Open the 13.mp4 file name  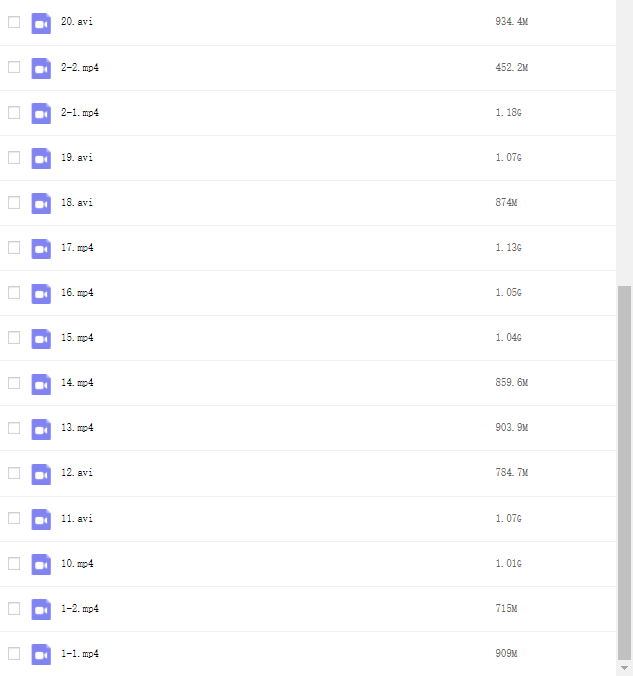(x=77, y=428)
